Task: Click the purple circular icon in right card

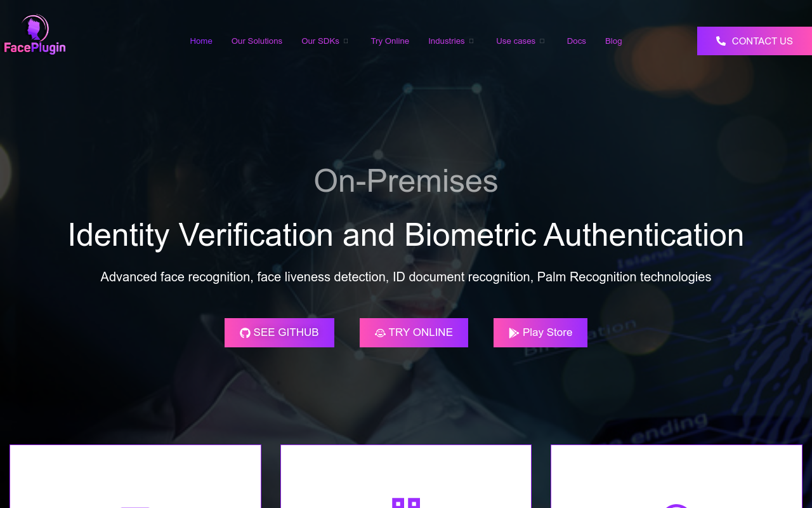Action: 676,505
